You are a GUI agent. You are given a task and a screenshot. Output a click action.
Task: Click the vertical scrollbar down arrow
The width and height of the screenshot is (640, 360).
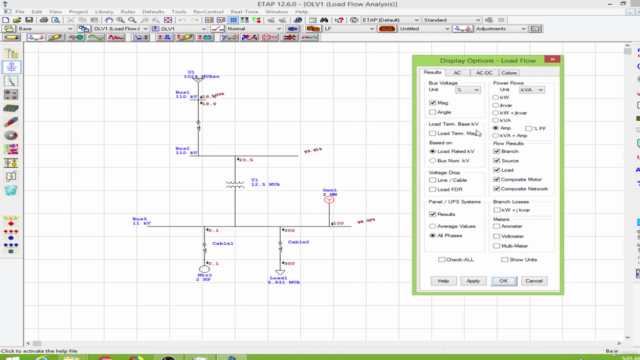pos(627,337)
